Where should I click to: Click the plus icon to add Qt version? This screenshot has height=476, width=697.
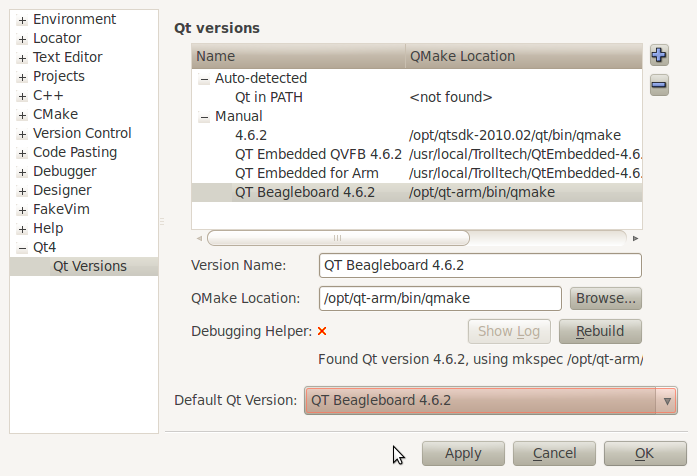coord(659,55)
